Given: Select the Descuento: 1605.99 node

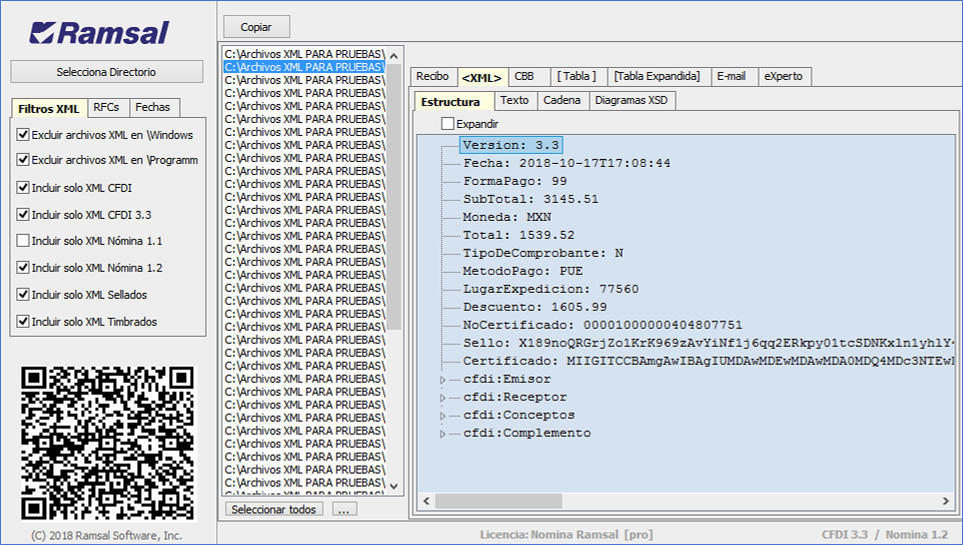Looking at the screenshot, I should [535, 307].
